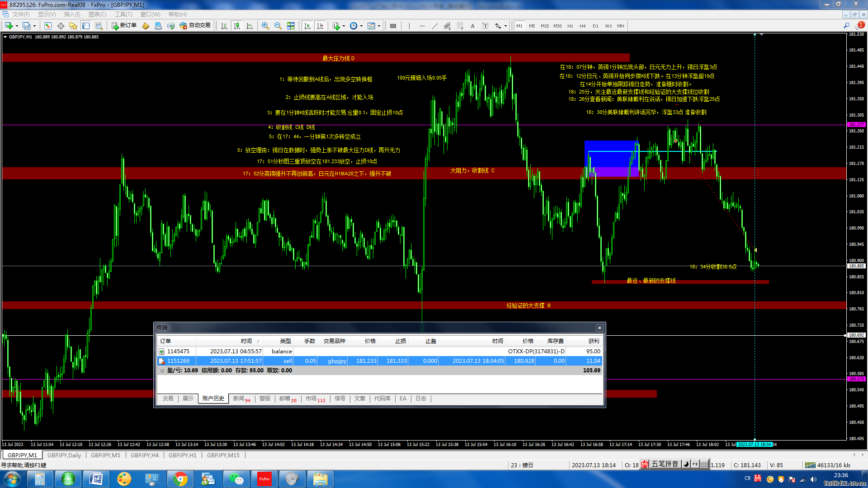This screenshot has width=868, height=488.
Task: Switch the chart to the H1 timeframe
Action: coord(570,26)
